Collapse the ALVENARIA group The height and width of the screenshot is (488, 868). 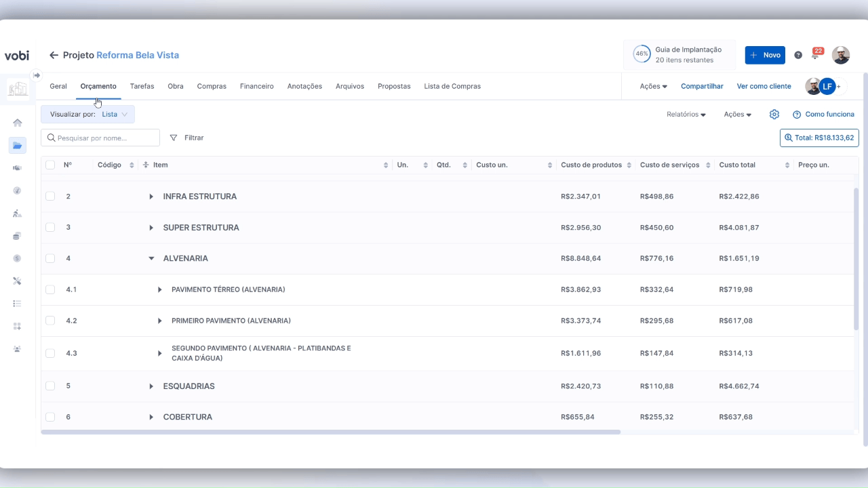click(151, 258)
